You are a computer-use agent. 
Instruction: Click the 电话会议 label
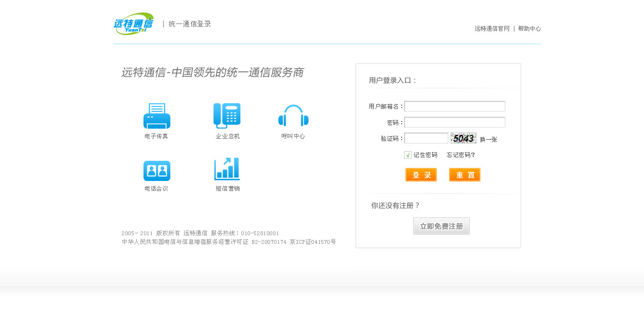click(x=156, y=189)
